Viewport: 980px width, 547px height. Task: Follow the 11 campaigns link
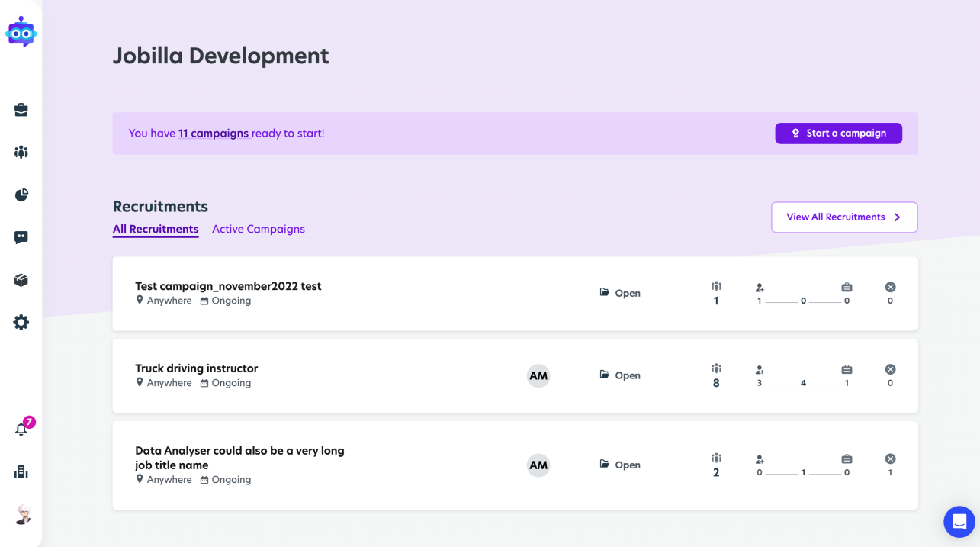pos(214,134)
